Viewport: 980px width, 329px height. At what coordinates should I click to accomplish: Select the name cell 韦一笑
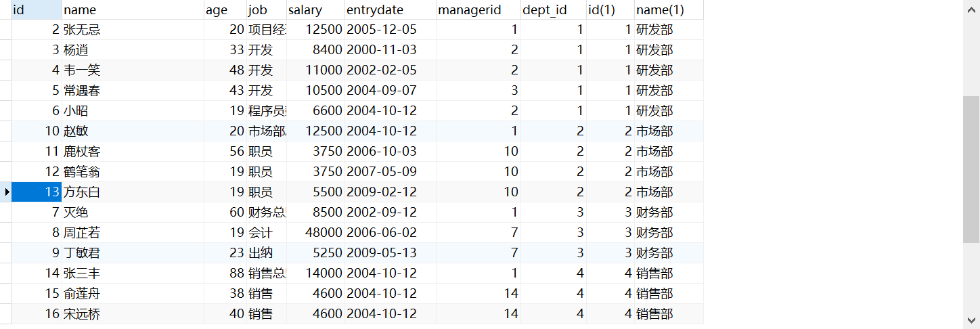tap(133, 70)
